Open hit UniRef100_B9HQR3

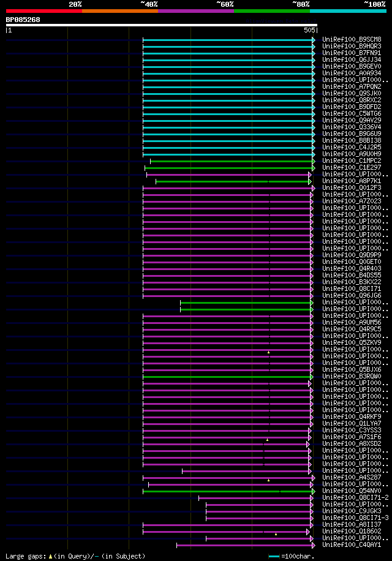click(352, 46)
